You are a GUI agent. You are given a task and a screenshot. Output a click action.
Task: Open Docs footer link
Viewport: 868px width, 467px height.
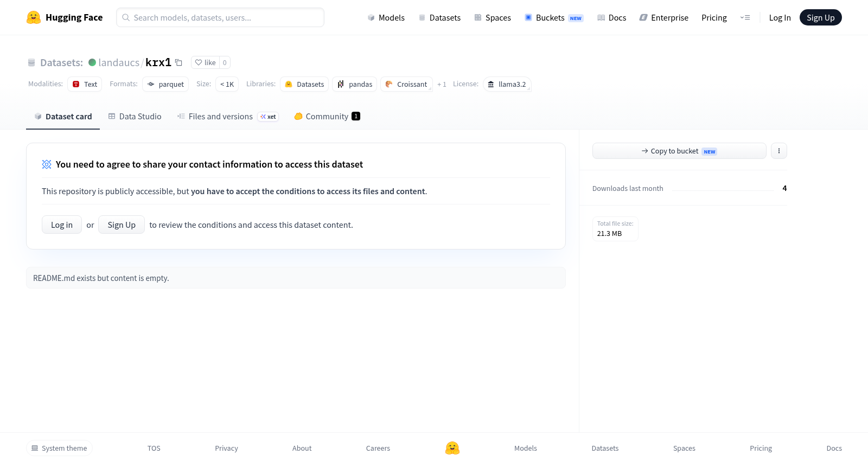coord(834,448)
